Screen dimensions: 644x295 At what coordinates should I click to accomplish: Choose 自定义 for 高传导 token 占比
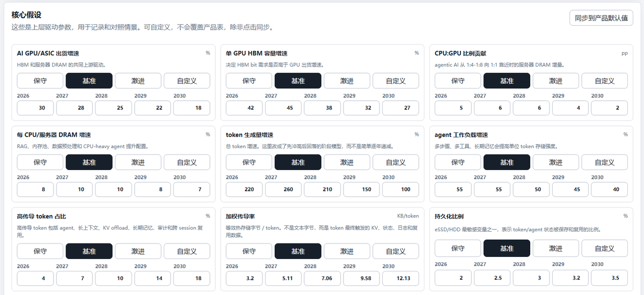click(x=187, y=251)
